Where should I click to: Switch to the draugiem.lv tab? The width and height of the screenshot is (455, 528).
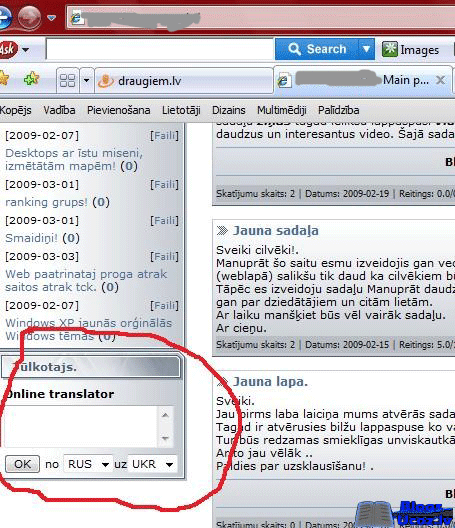pos(184,81)
